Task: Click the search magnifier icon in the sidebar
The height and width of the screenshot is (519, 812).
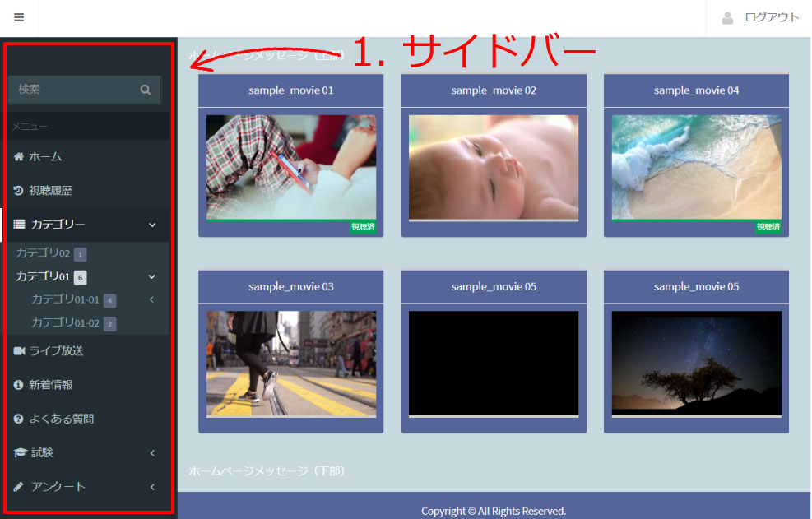Action: point(146,89)
